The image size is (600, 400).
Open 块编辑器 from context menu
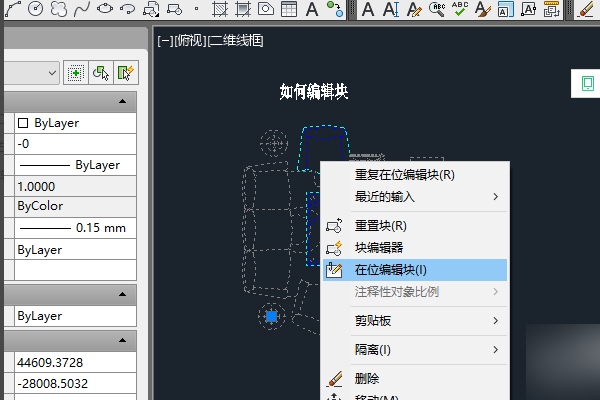415,248
